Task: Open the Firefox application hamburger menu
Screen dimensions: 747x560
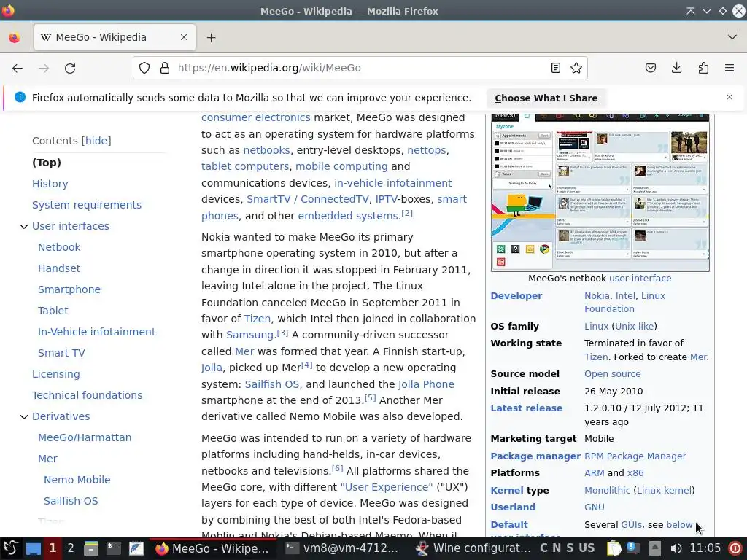Action: [729, 68]
